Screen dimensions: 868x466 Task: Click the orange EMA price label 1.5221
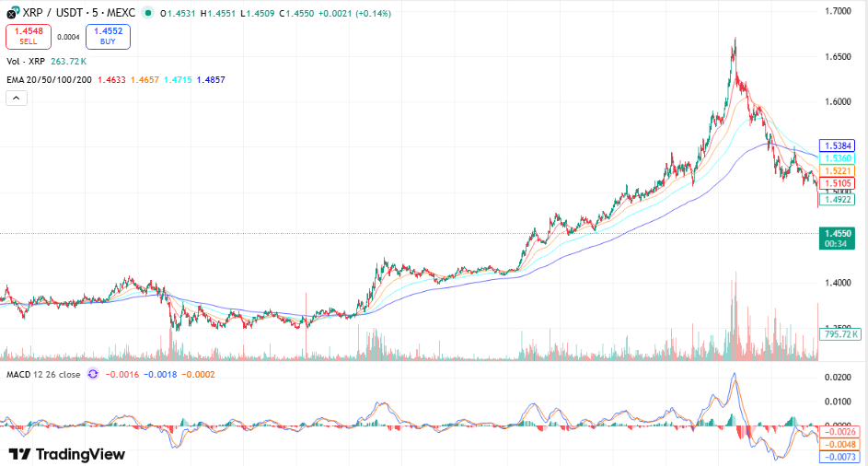(837, 171)
